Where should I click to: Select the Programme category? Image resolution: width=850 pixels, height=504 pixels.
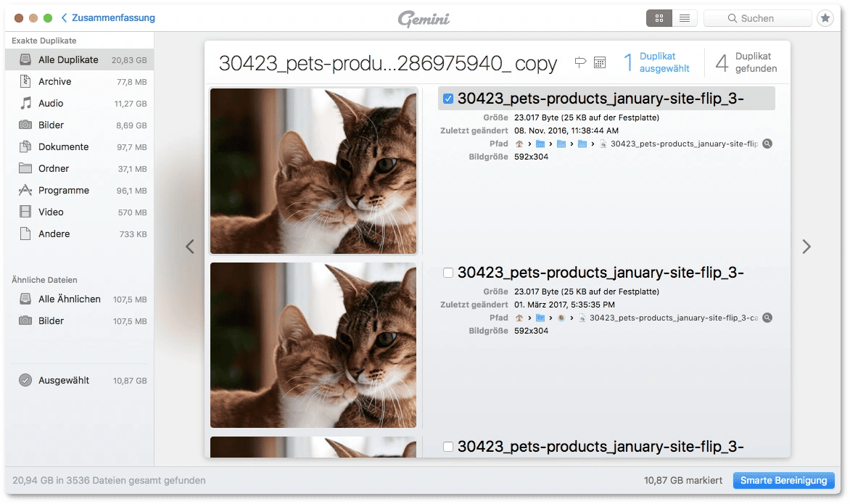79,190
